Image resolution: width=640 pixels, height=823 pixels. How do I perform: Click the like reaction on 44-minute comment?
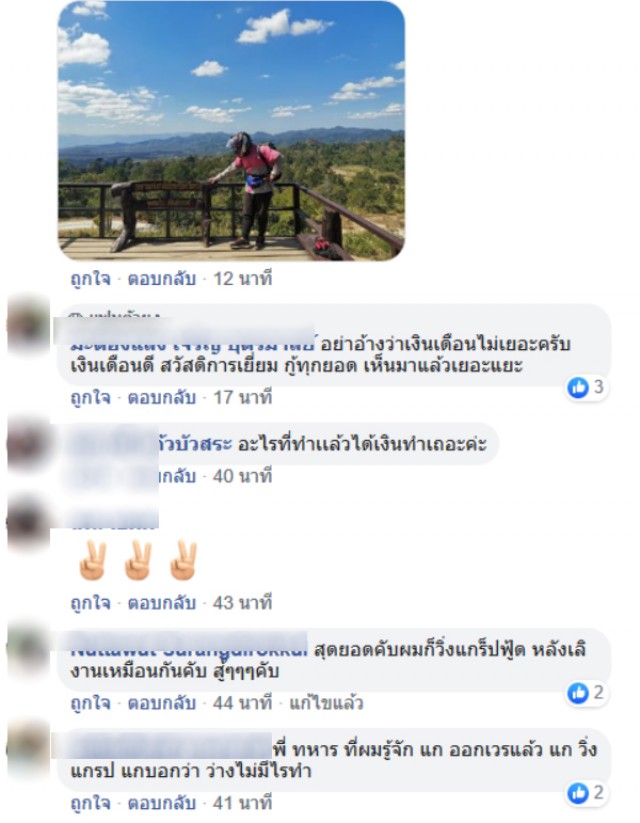[x=586, y=693]
